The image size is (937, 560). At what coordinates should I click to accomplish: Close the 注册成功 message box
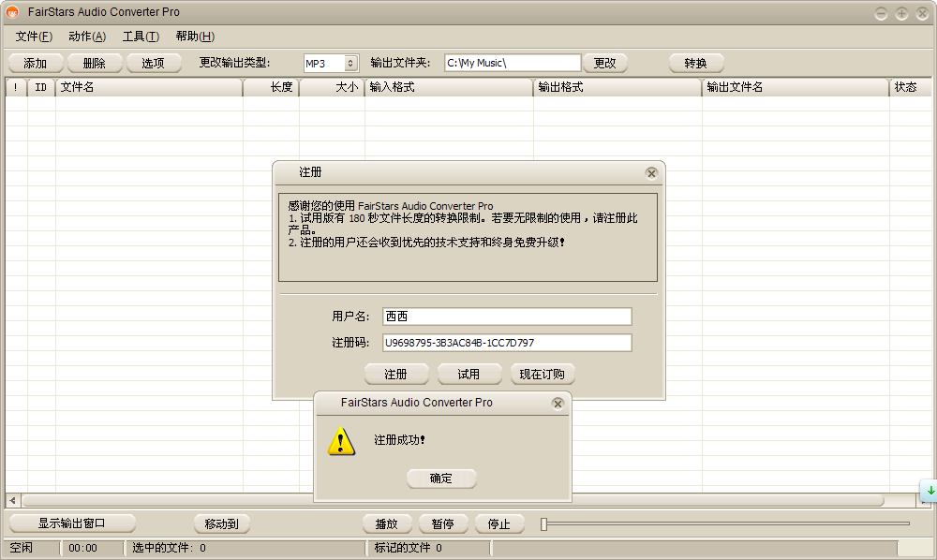(558, 404)
